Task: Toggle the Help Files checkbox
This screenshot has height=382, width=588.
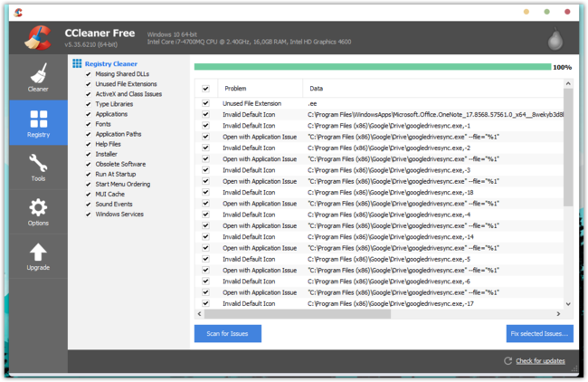Action: point(88,144)
